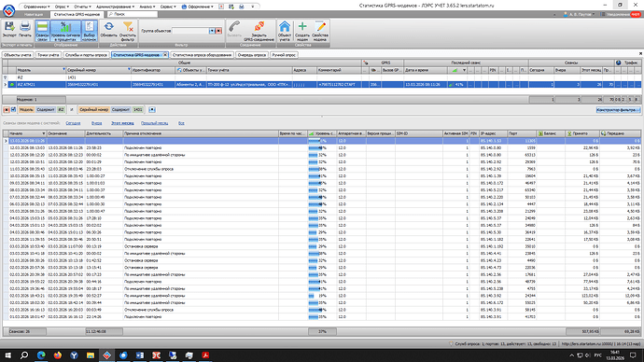The width and height of the screenshot is (644, 362).
Task: Open Firefox from the taskbar
Action: 58,355
